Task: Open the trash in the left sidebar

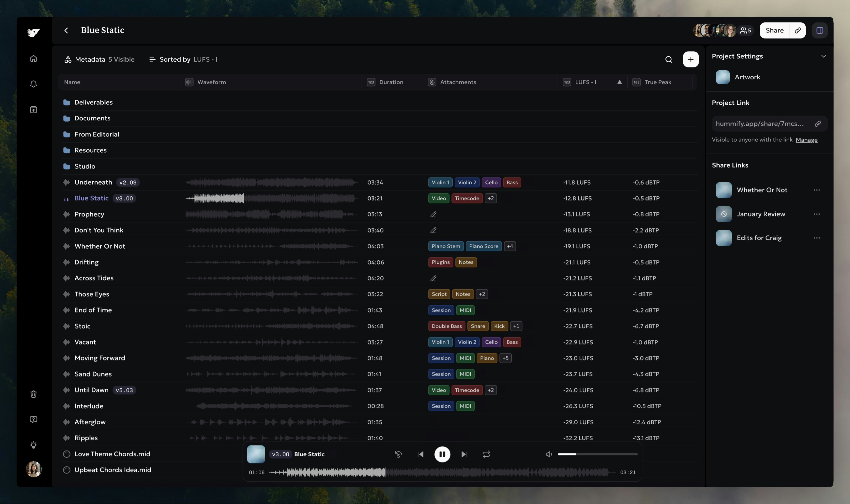Action: (33, 394)
